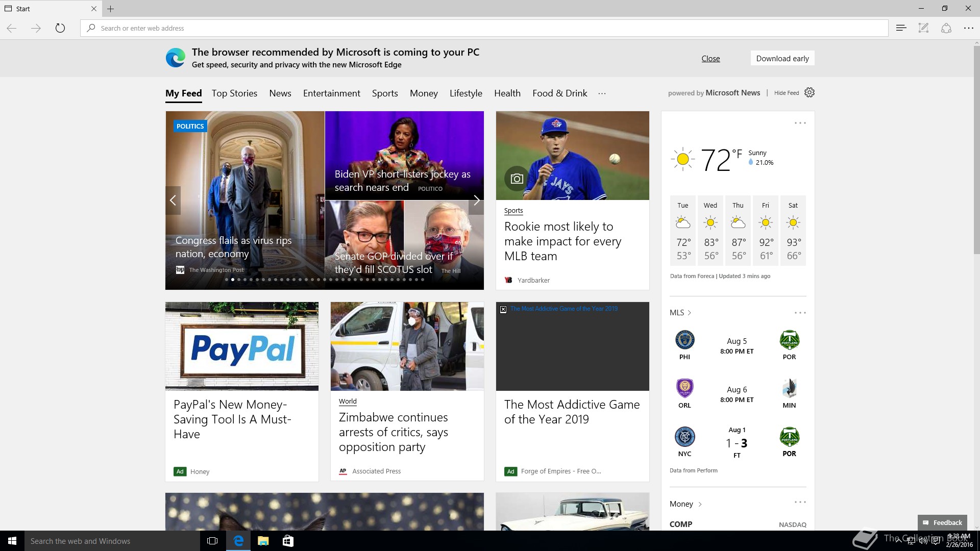Open the Windows Start menu
The image size is (980, 551).
tap(12, 541)
